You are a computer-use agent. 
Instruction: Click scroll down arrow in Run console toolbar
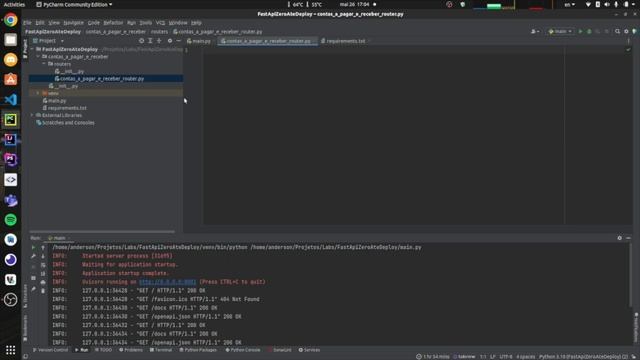43,256
